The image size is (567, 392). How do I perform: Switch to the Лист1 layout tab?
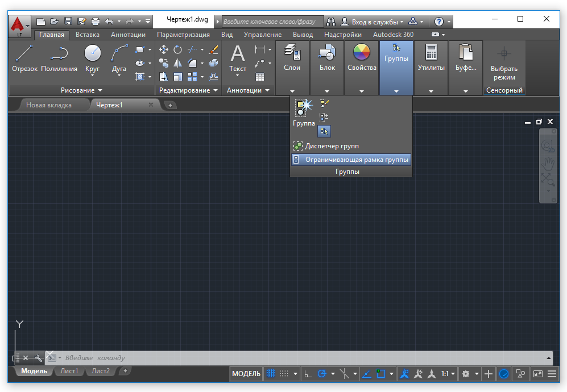(x=69, y=370)
